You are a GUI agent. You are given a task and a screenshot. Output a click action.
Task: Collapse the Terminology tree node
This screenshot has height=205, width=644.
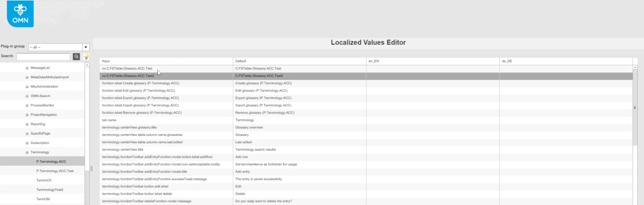(x=27, y=152)
